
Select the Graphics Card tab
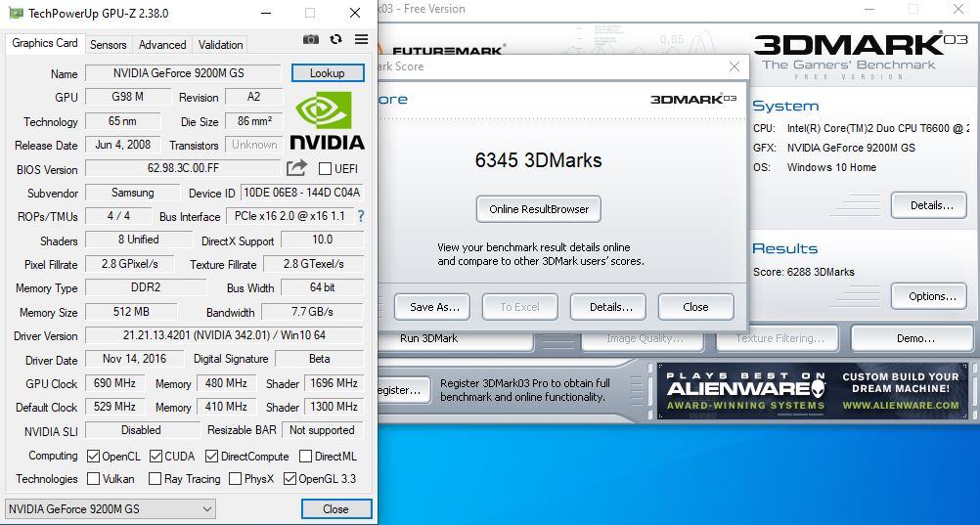click(x=45, y=43)
